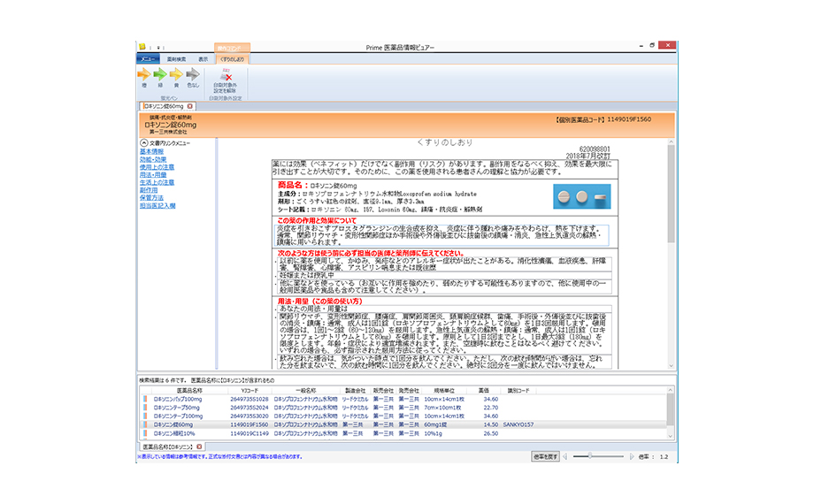Select the ロキソニンパップ100mg result row
This screenshot has width=814, height=504.
tap(178, 400)
